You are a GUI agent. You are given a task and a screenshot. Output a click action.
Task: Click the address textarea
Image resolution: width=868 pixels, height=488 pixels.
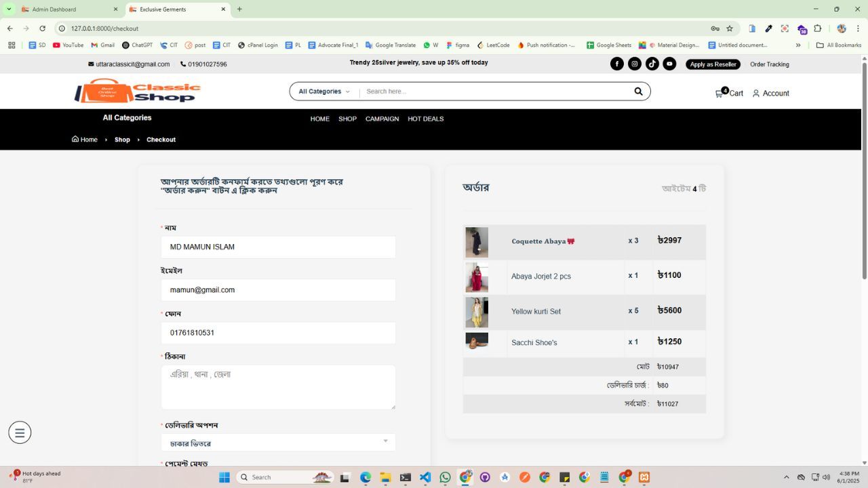(x=278, y=387)
